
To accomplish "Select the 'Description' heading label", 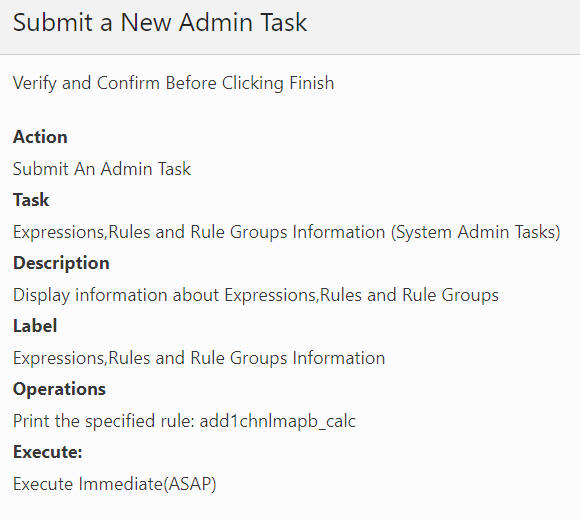I will 61,264.
